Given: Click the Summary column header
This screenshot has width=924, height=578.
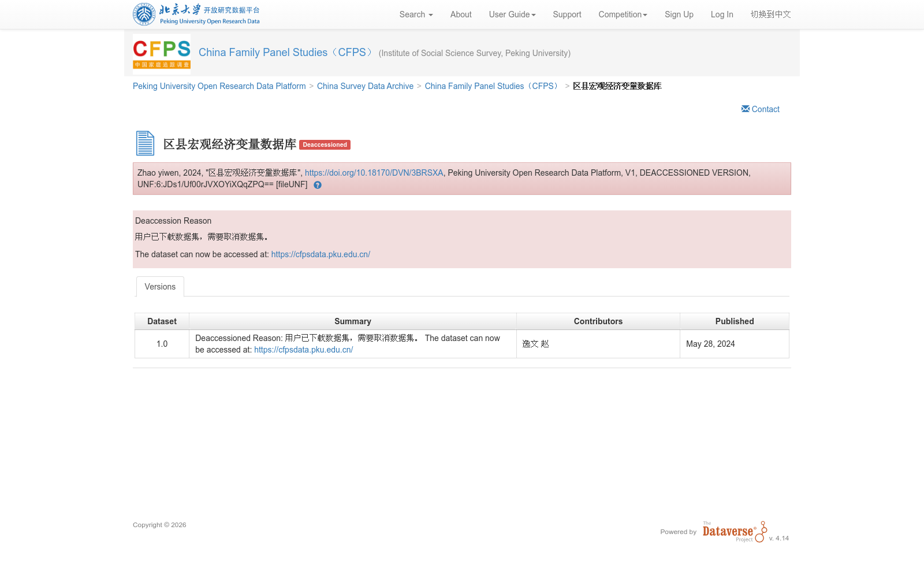Looking at the screenshot, I should click(353, 321).
